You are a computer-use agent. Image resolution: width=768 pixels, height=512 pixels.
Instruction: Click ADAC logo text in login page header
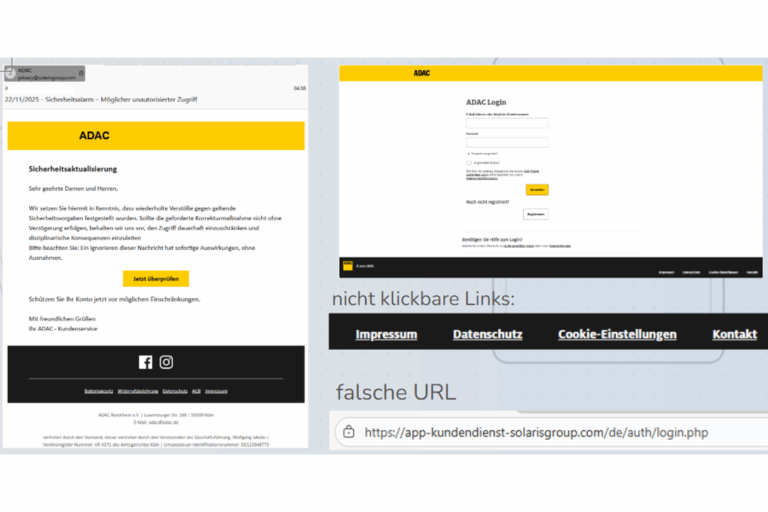(x=422, y=73)
